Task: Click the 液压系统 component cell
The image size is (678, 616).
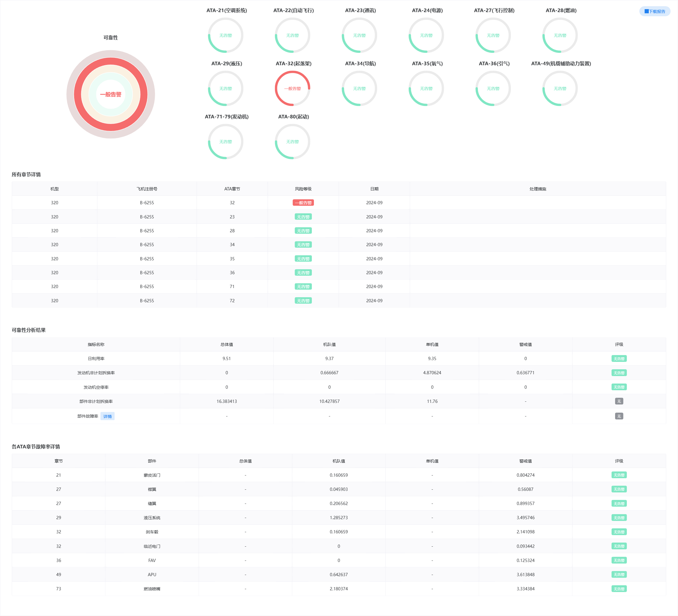Action: 152,518
